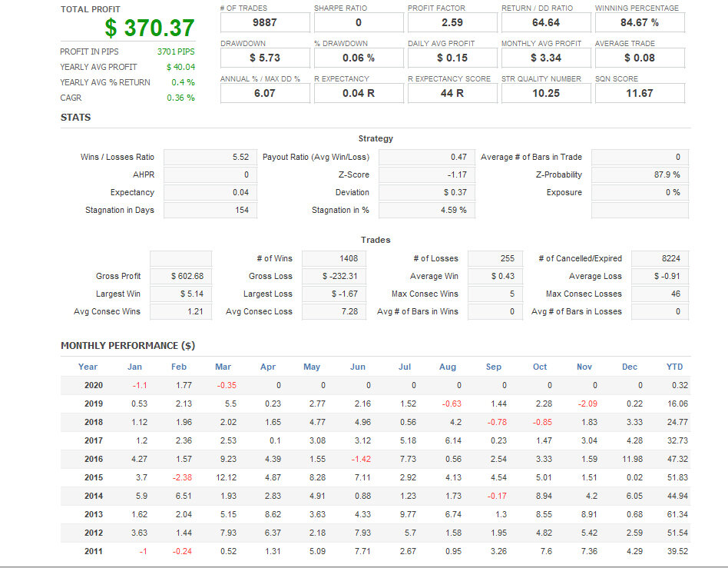Select the Profit in Pips value 3701 PIPS
Viewport: 728px width, 568px height.
(x=176, y=51)
